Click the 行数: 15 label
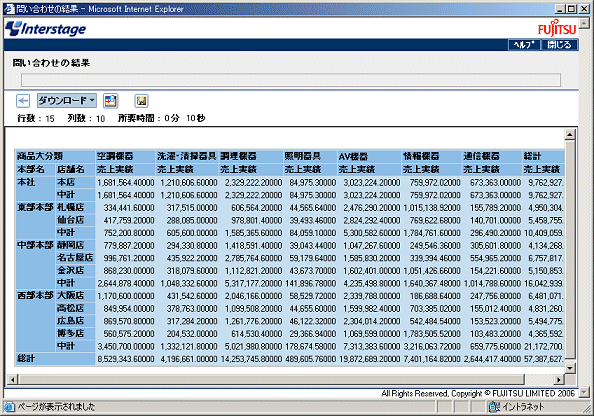 pos(36,118)
